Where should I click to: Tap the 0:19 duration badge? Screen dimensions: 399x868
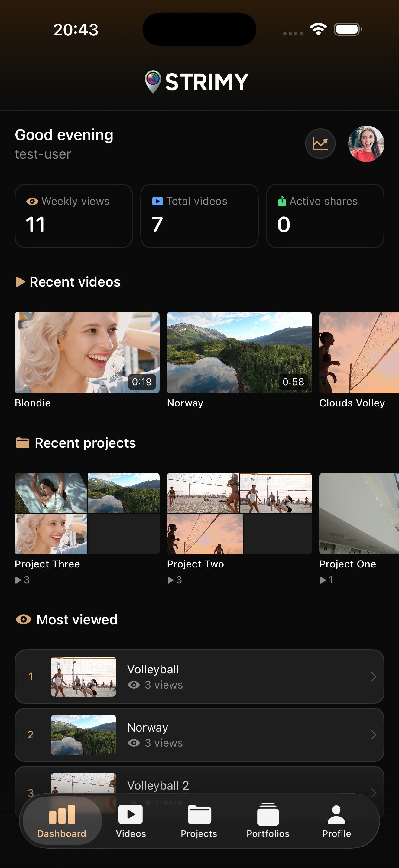(x=142, y=382)
